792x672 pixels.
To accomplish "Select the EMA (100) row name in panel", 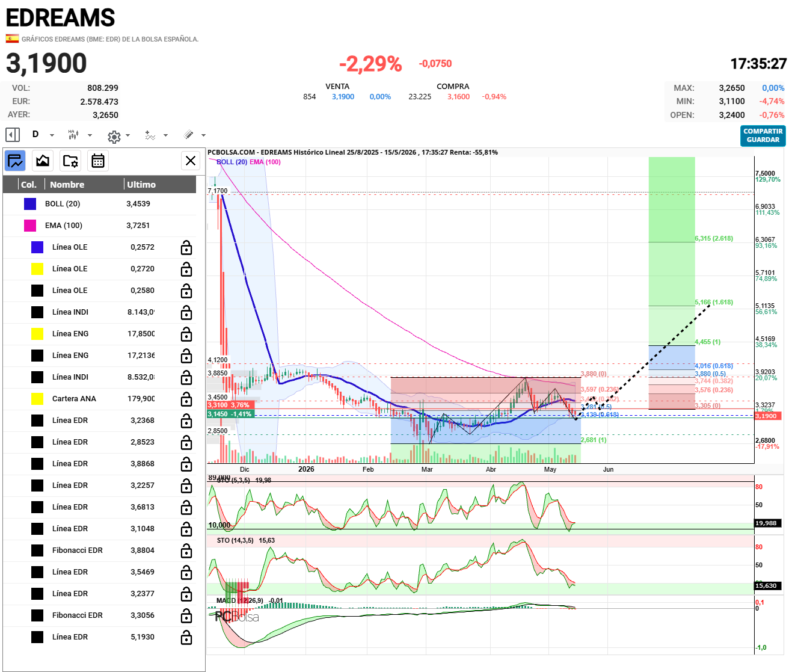I will coord(64,226).
